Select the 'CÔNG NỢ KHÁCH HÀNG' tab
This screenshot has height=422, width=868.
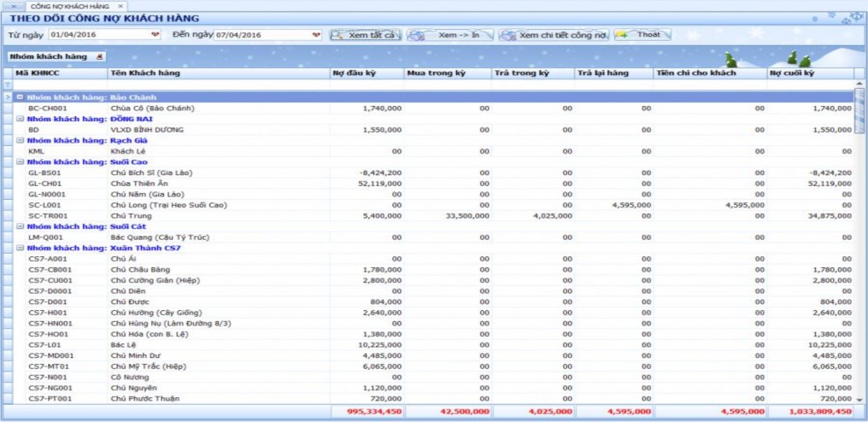click(x=71, y=6)
